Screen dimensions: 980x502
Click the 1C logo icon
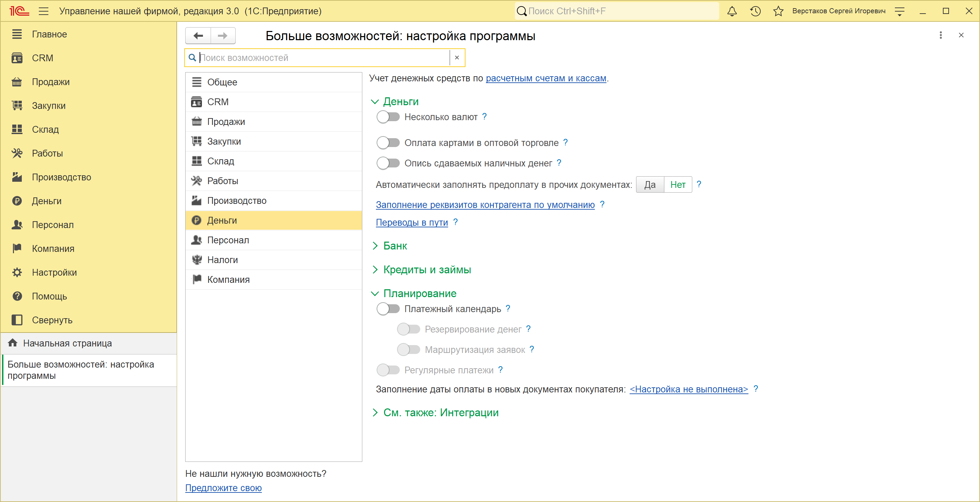click(19, 11)
